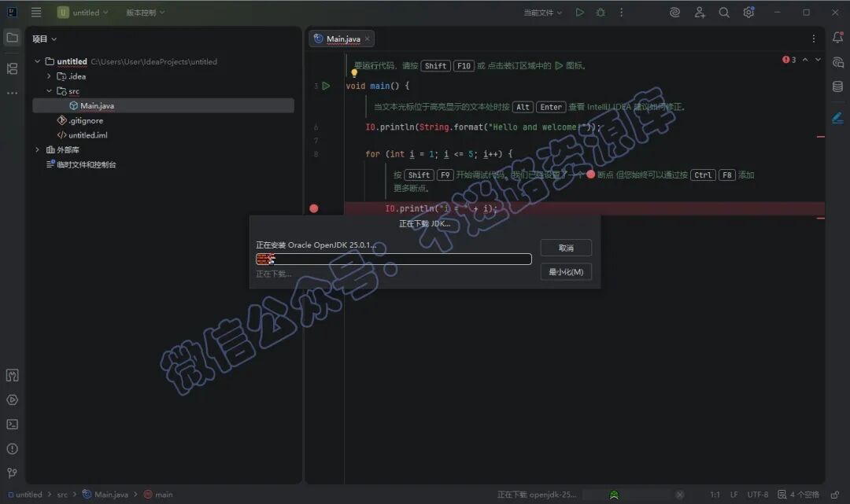This screenshot has width=850, height=504.
Task: Click the run gutter arrow beside main()
Action: click(x=326, y=86)
